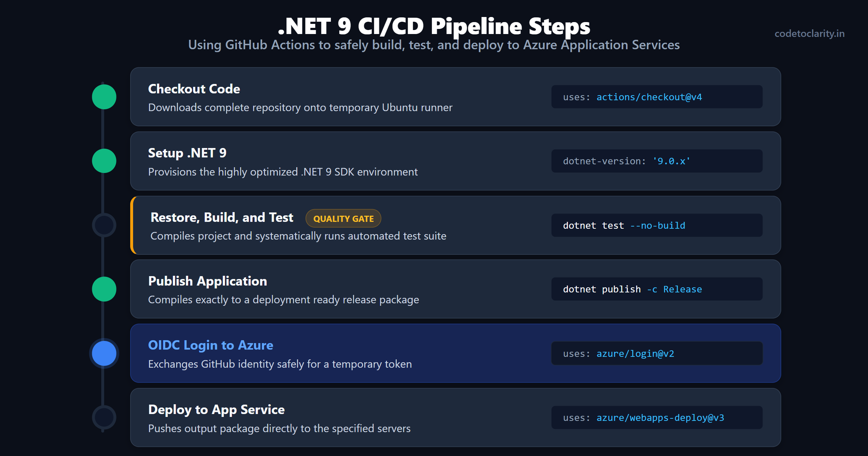
Task: Click 'Downloads complete repository onto temporary Ubuntu runner'
Action: (300, 107)
